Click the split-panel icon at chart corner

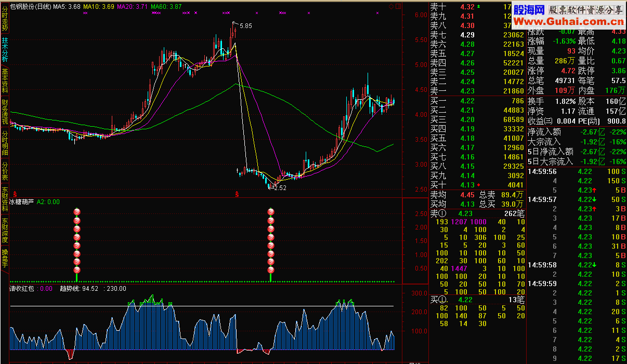(398, 6)
